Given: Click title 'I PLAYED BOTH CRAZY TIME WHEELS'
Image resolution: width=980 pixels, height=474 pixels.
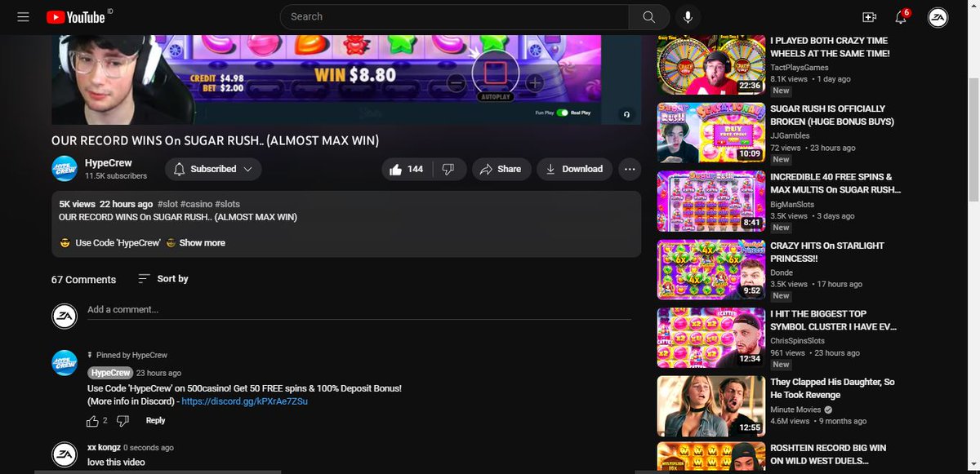Looking at the screenshot, I should coord(830,47).
